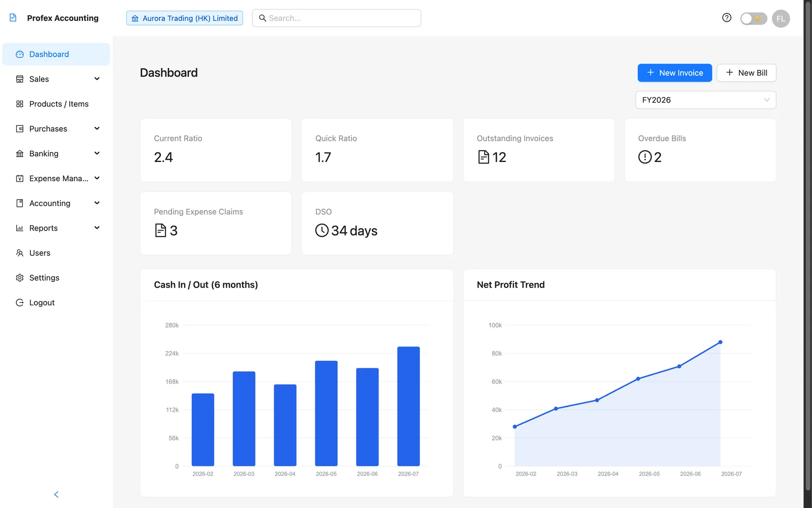Click the Expense Management icon

[20, 179]
